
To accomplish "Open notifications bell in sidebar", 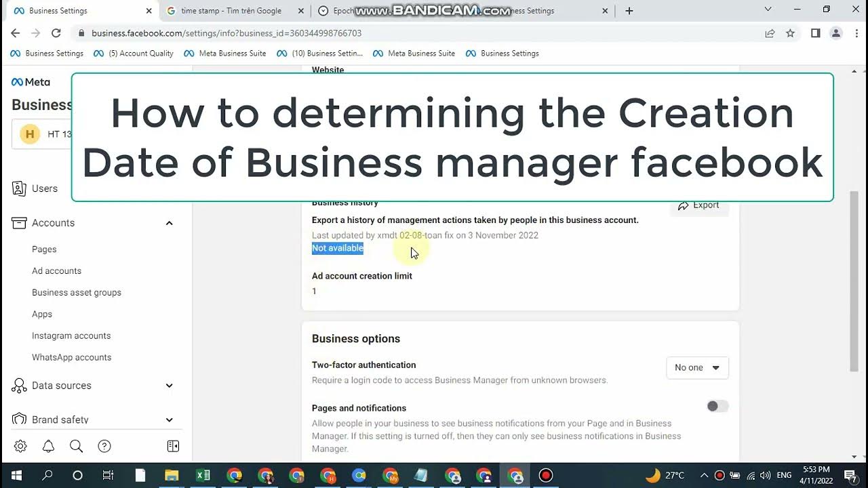I will [x=48, y=446].
